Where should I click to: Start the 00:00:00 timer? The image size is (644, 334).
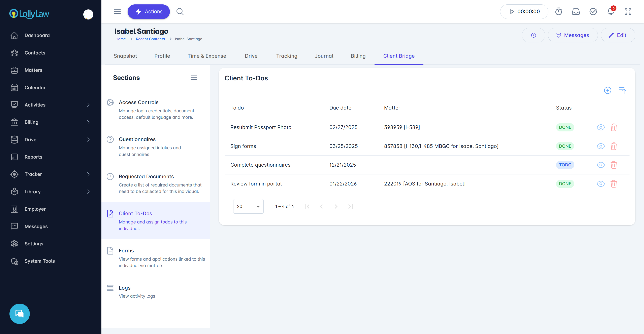click(512, 11)
